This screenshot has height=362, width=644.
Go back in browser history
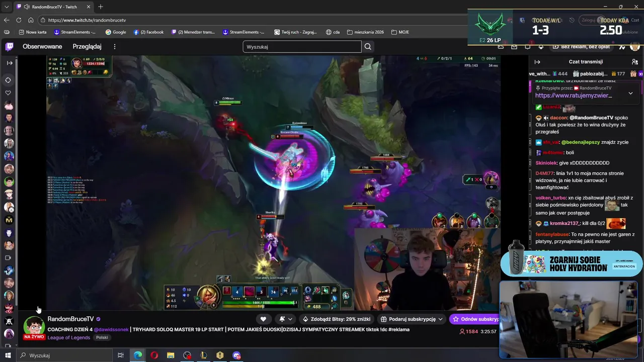[7, 20]
